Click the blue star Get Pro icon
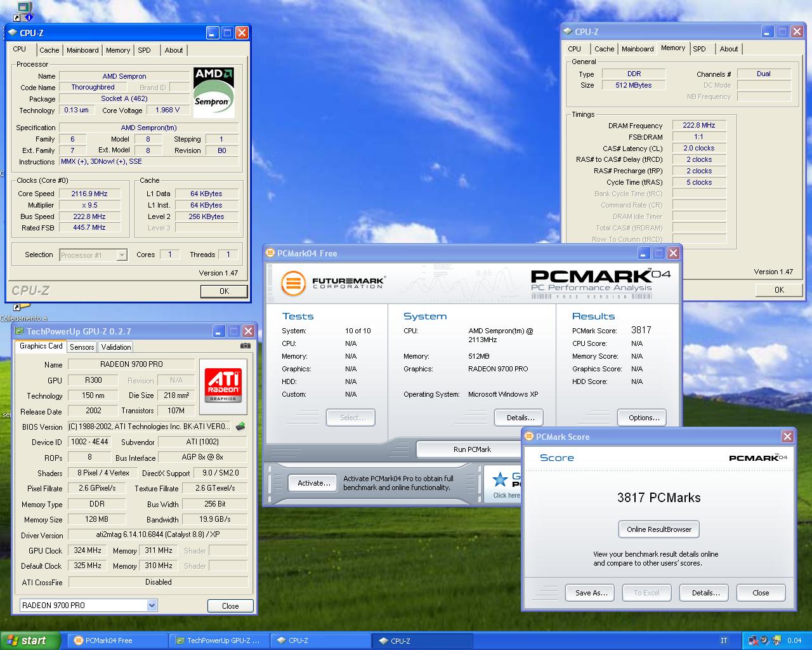The width and height of the screenshot is (812, 650). click(501, 479)
